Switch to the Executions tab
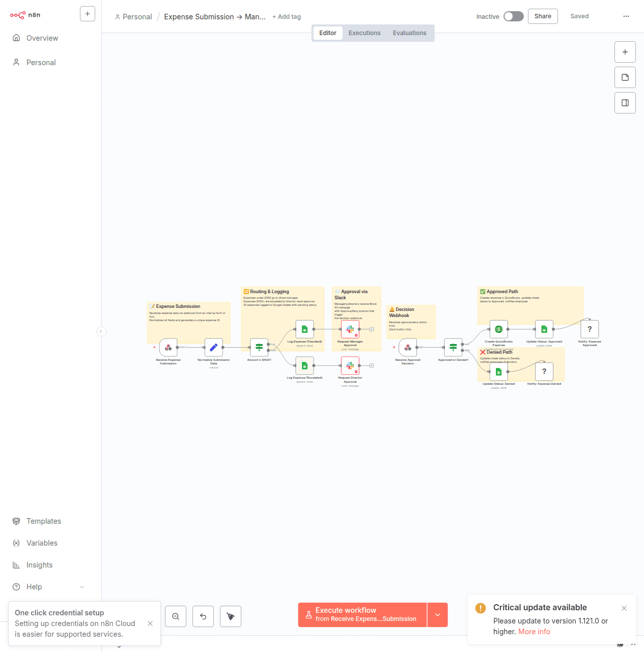Screen dimensions: 644x652 pyautogui.click(x=365, y=33)
